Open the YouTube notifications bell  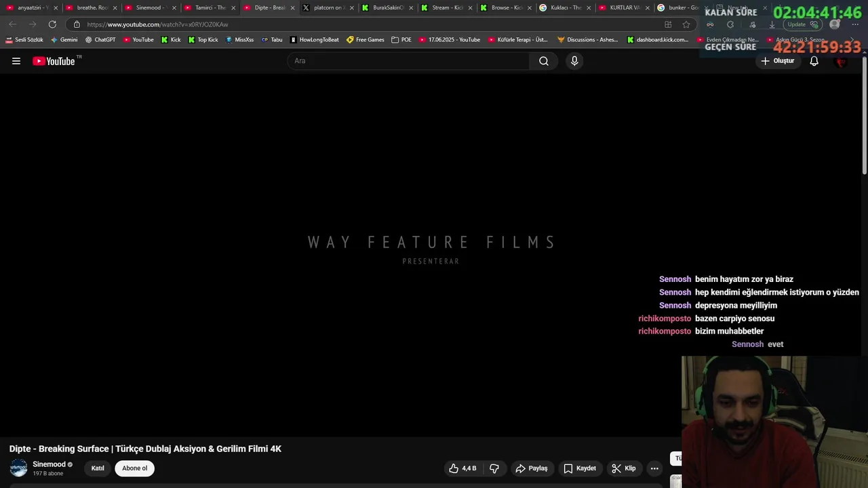814,61
